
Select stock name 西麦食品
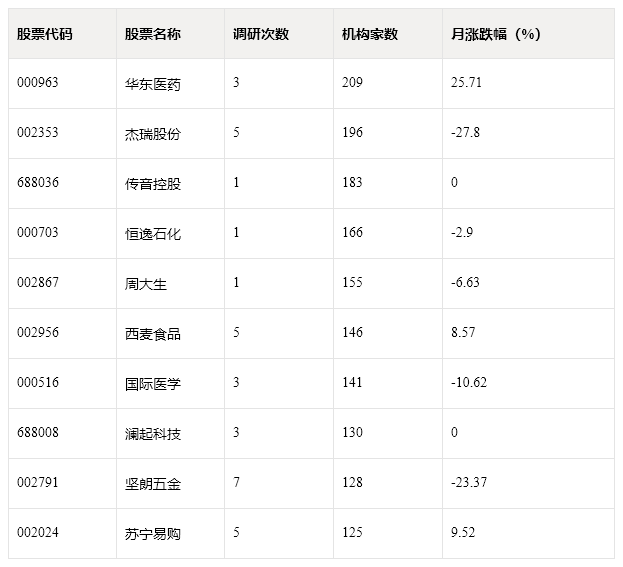153,334
